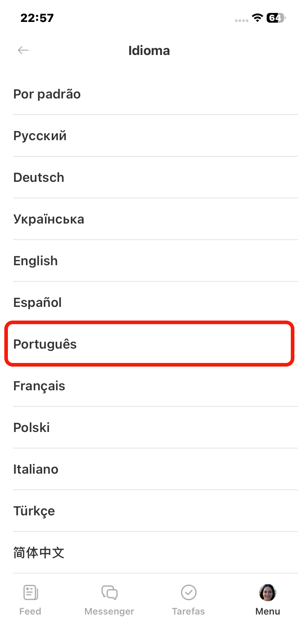Choose Русский as the language
298x644 pixels.
[x=40, y=136]
